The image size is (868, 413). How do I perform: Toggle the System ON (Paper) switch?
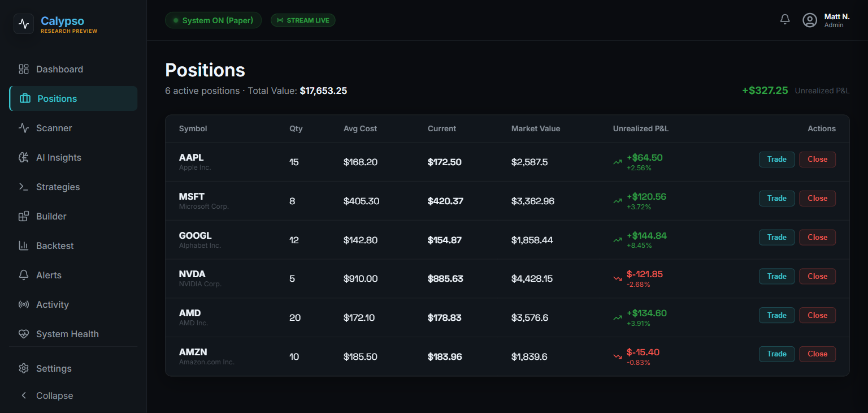coord(213,20)
